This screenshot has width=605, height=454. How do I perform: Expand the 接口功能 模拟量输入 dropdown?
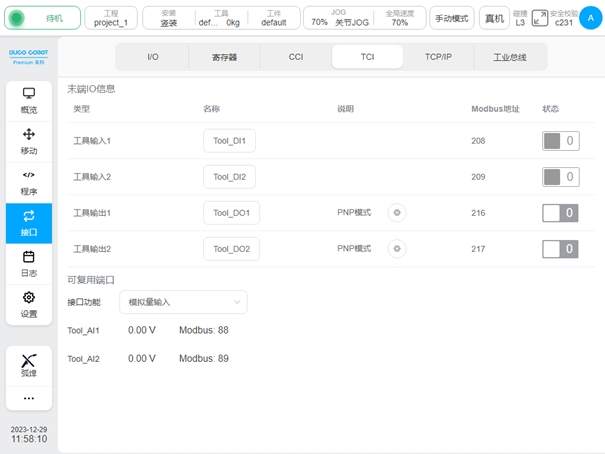pyautogui.click(x=183, y=301)
